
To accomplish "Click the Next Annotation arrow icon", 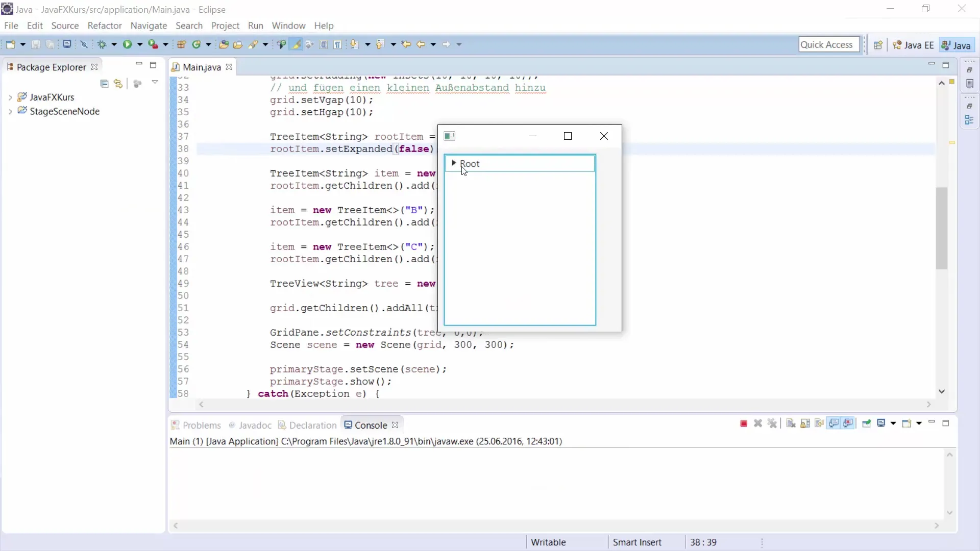I will point(354,44).
